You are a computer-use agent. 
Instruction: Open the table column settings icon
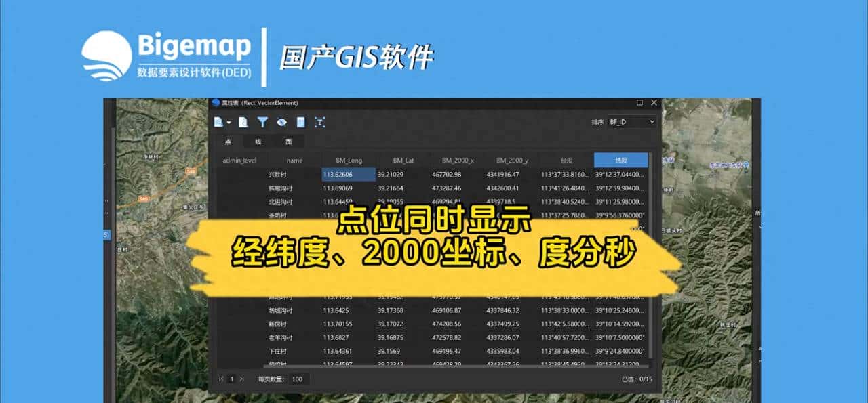pos(300,122)
